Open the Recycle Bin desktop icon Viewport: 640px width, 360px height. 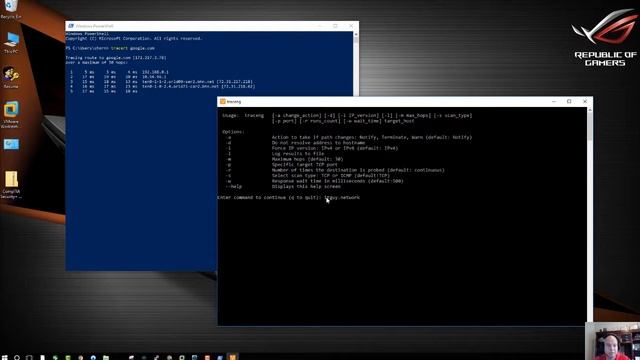click(x=11, y=9)
